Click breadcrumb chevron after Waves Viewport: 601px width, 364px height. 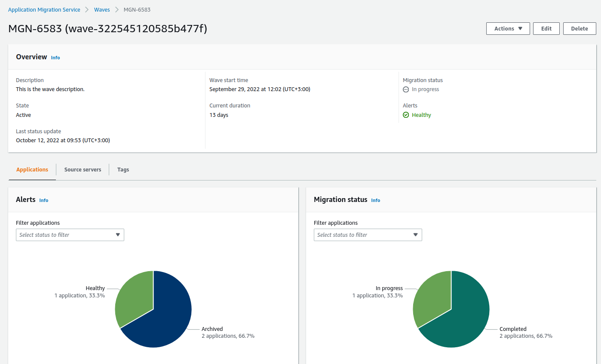coord(117,9)
